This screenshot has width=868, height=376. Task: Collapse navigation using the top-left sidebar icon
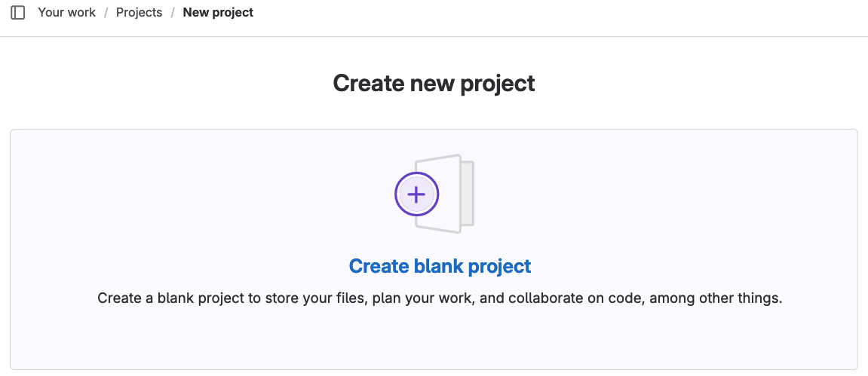coord(17,13)
